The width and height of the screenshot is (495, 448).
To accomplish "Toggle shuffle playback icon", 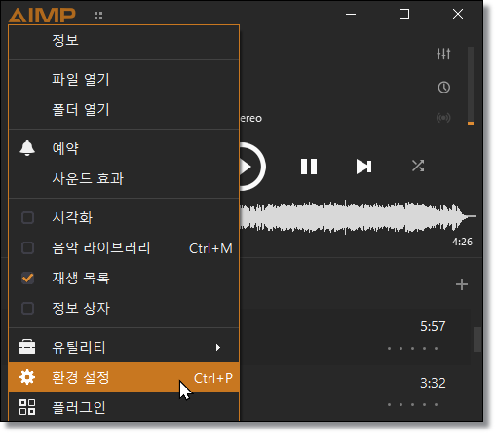I will point(418,166).
